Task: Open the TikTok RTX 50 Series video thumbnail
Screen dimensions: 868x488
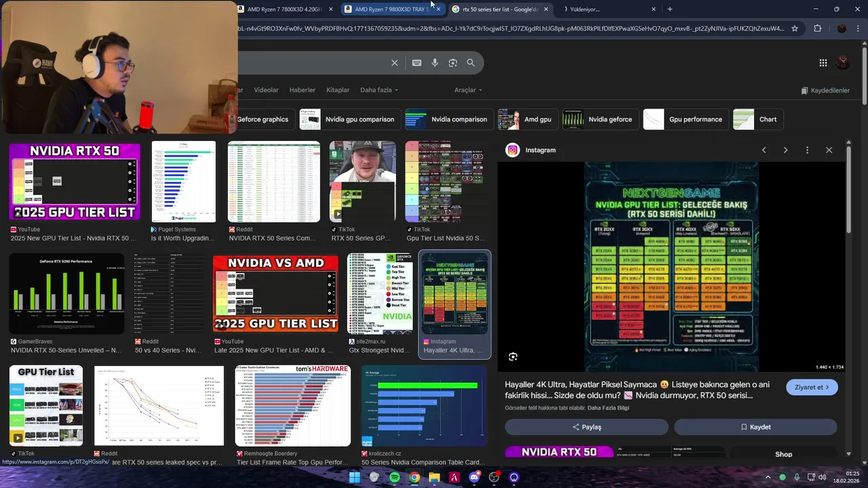Action: click(362, 182)
